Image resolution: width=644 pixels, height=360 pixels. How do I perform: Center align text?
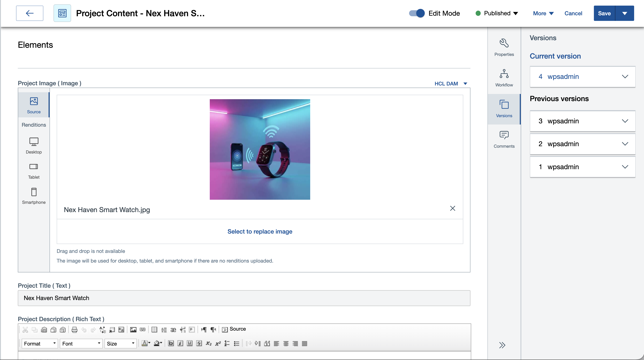click(286, 344)
